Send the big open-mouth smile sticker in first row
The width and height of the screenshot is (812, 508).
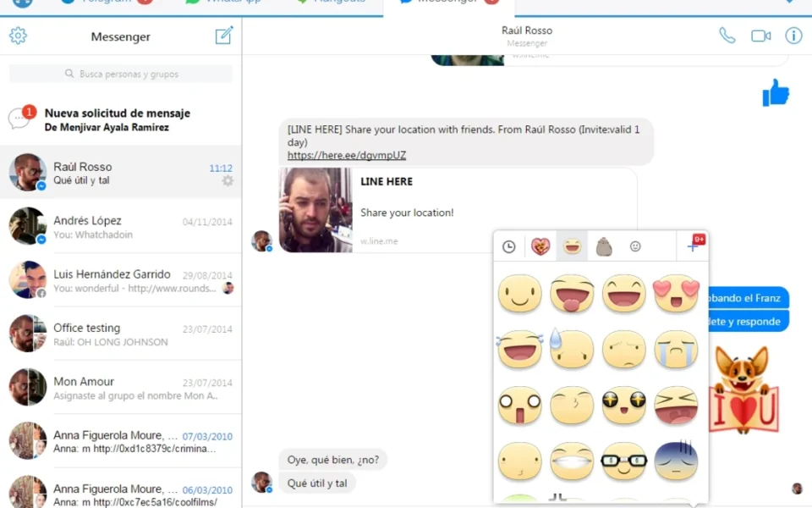[x=624, y=294]
